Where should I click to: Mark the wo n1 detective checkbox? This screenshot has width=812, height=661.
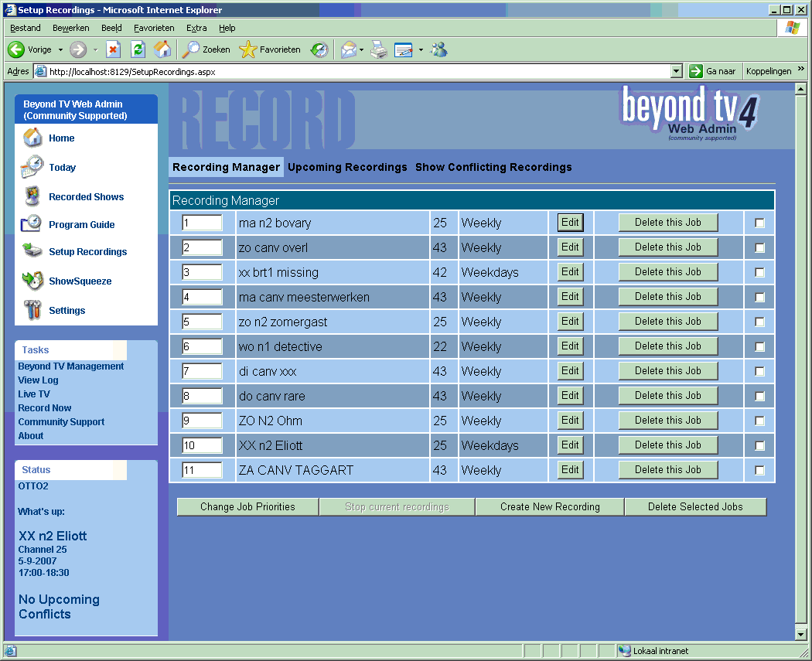pos(759,347)
